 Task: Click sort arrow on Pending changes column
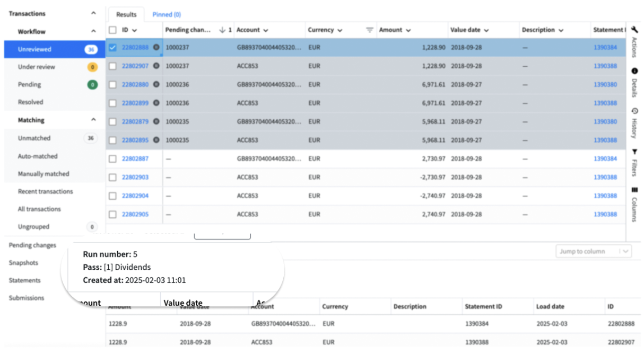coord(223,30)
